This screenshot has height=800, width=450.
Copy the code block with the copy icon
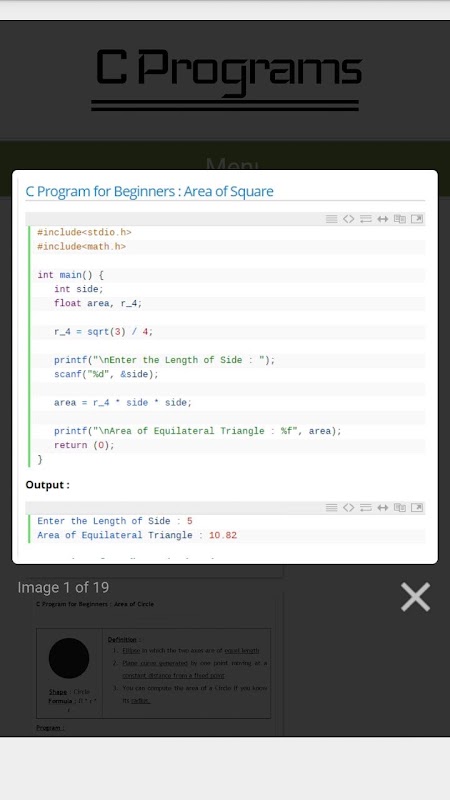(399, 219)
